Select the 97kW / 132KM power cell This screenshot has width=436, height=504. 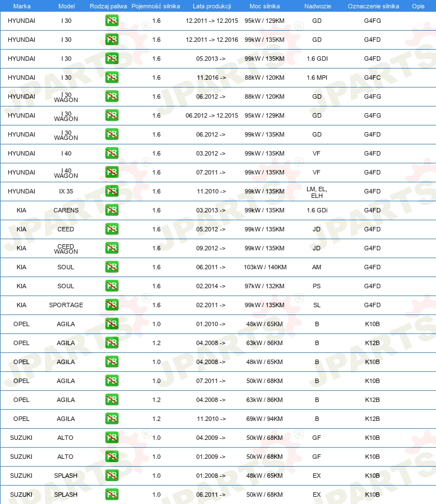pyautogui.click(x=264, y=286)
